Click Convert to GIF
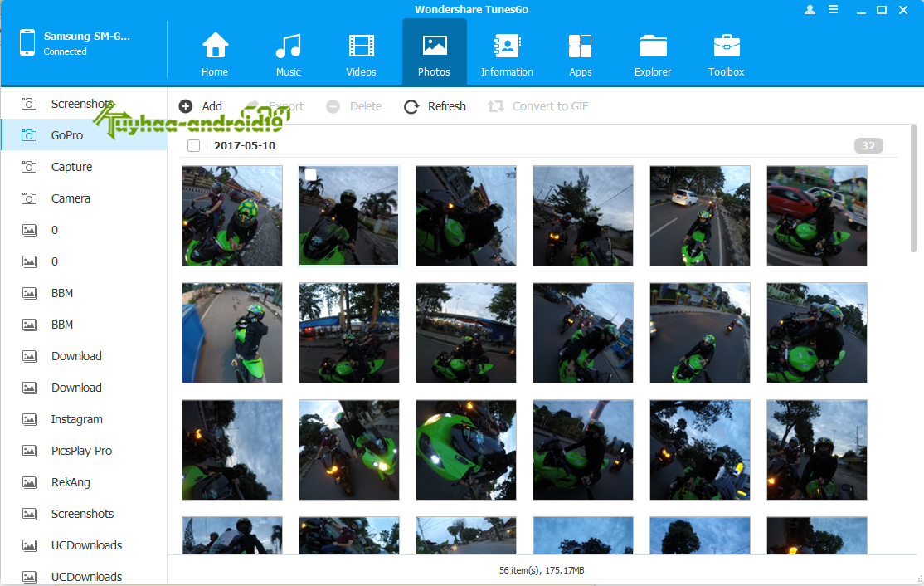924x586 pixels. 538,106
